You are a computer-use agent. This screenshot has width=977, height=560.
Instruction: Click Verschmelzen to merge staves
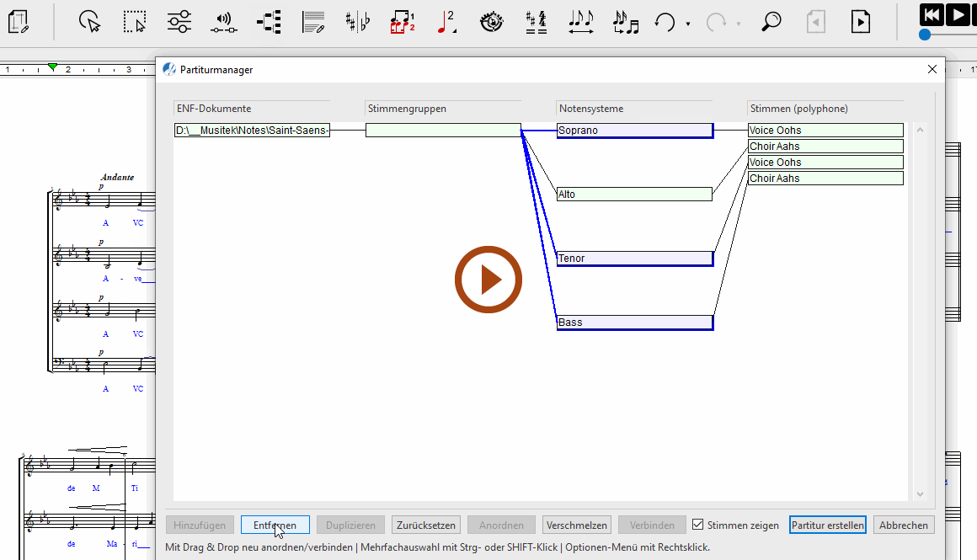[576, 525]
